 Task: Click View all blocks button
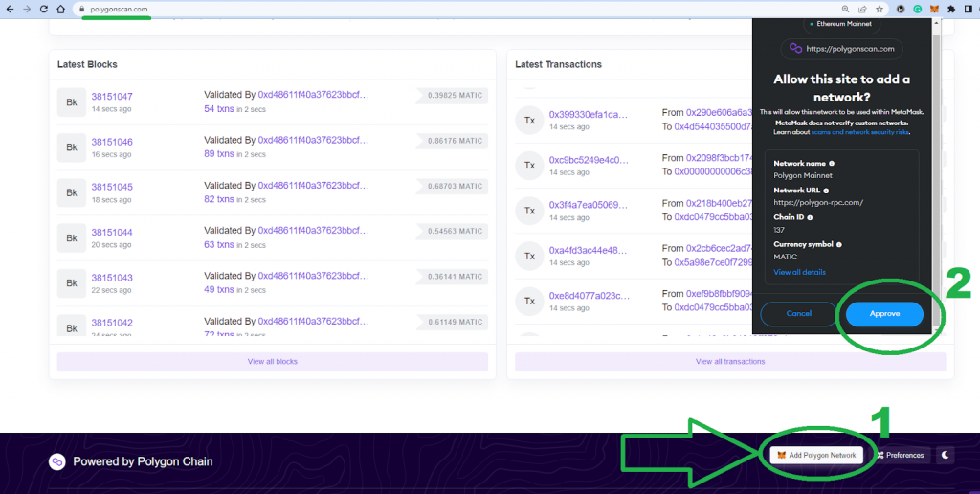273,362
